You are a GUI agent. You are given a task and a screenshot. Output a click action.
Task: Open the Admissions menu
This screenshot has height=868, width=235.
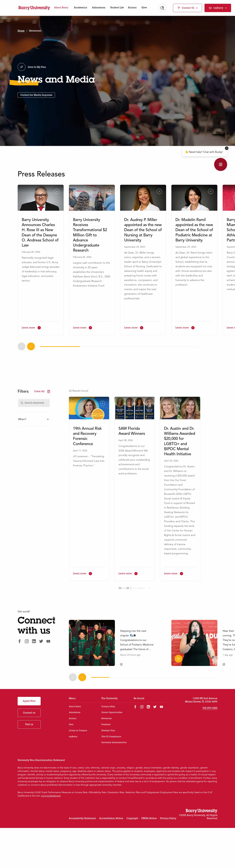[x=99, y=7]
